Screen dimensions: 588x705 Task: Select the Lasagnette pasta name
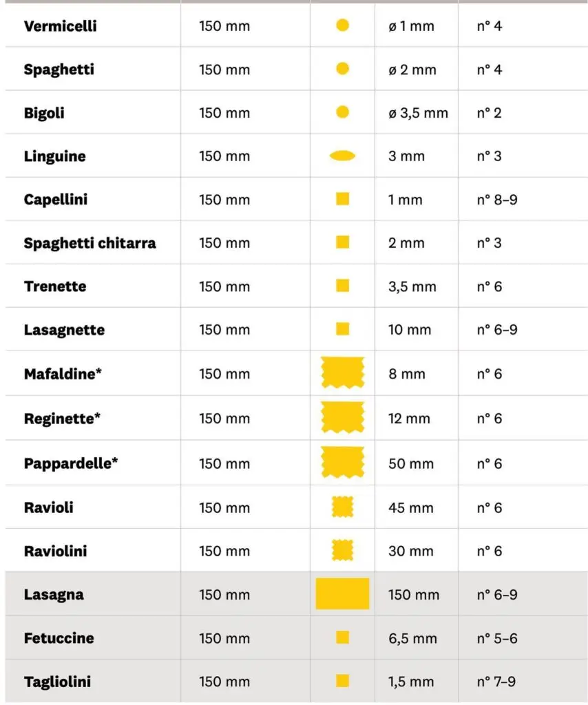click(x=64, y=330)
